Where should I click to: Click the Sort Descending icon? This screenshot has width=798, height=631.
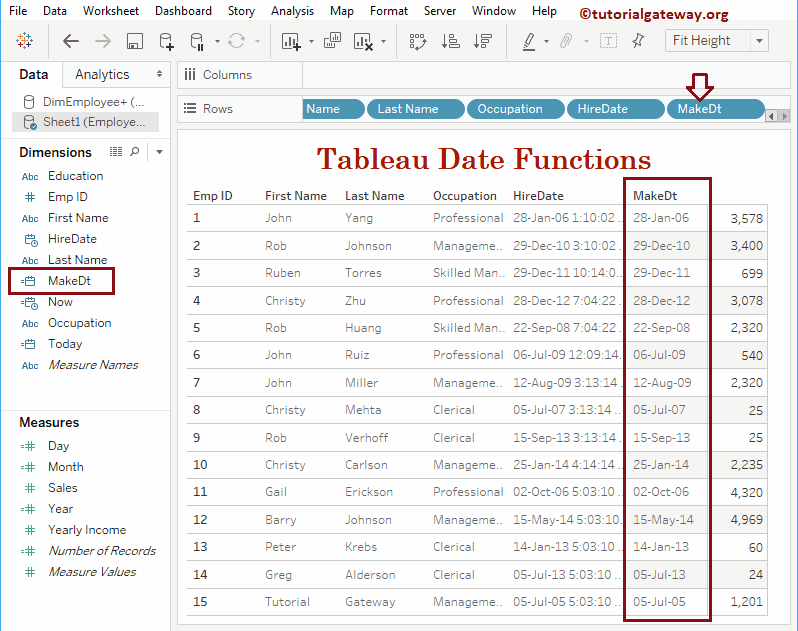click(482, 41)
